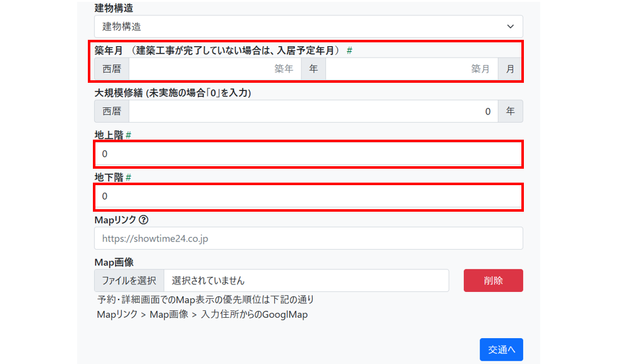625x364 pixels.
Task: Click the Map画像 field label
Action: [x=114, y=262]
